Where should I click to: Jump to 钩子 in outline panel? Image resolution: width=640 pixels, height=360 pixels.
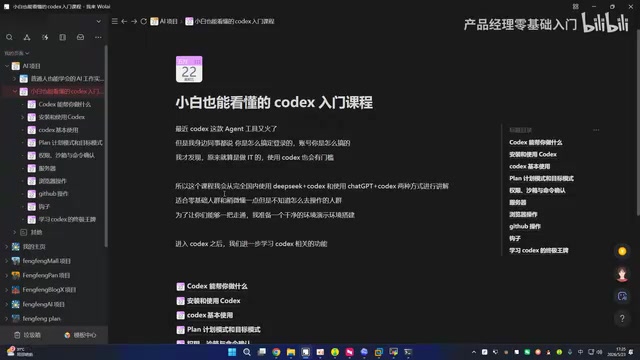515,238
